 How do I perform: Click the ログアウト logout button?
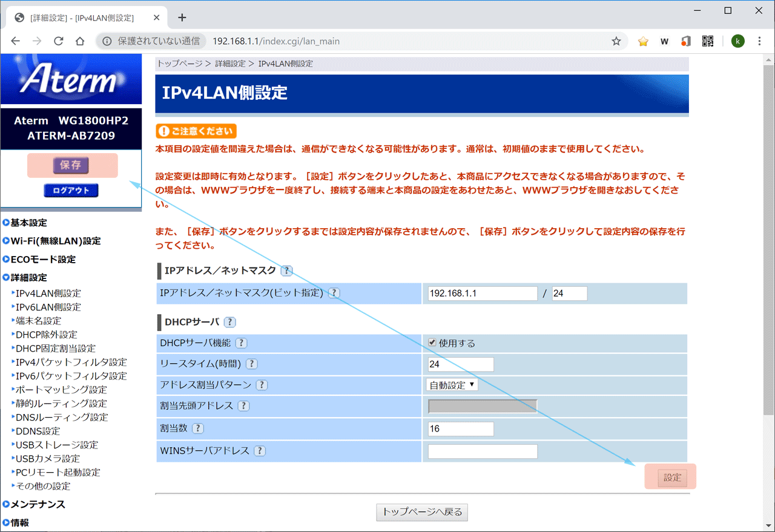[x=71, y=190]
